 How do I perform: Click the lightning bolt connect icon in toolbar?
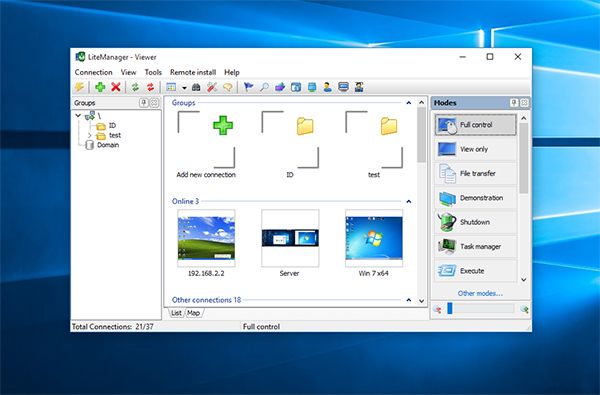pyautogui.click(x=79, y=87)
